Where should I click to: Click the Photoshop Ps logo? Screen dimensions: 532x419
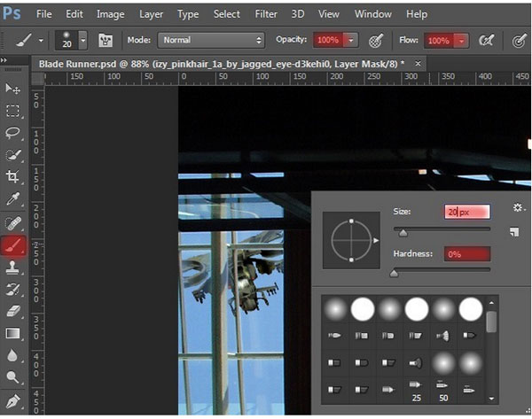[12, 13]
